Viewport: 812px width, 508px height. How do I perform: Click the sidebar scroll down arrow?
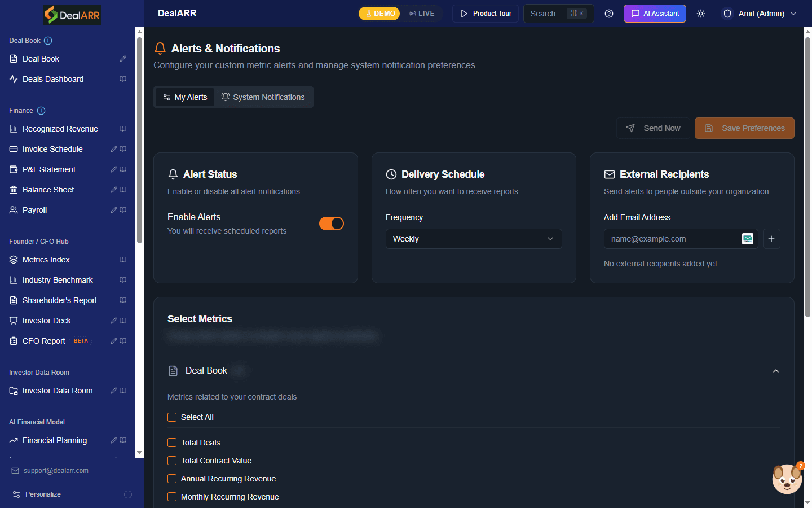139,453
